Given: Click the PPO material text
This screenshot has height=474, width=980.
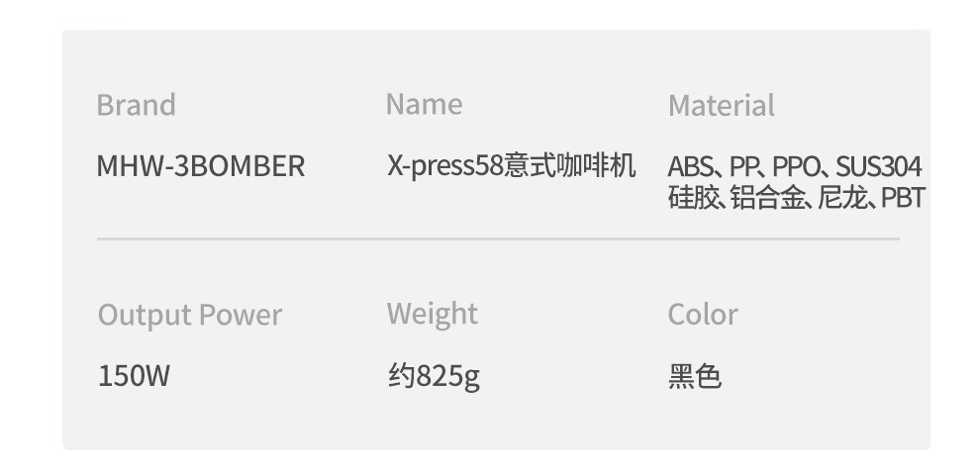Looking at the screenshot, I should pyautogui.click(x=795, y=166).
